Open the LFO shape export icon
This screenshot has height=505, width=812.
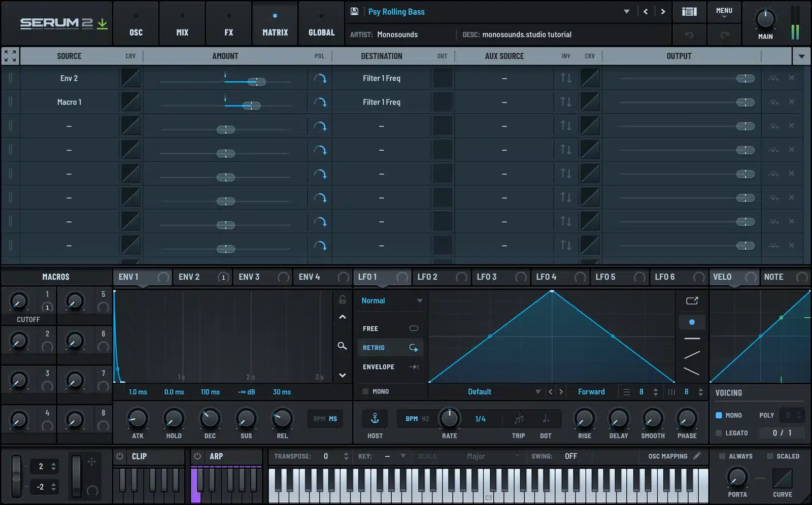692,300
